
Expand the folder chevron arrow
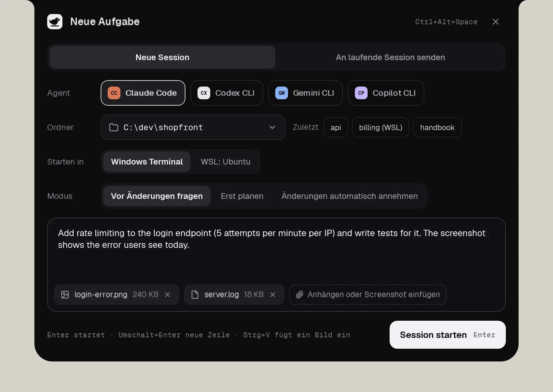click(272, 127)
